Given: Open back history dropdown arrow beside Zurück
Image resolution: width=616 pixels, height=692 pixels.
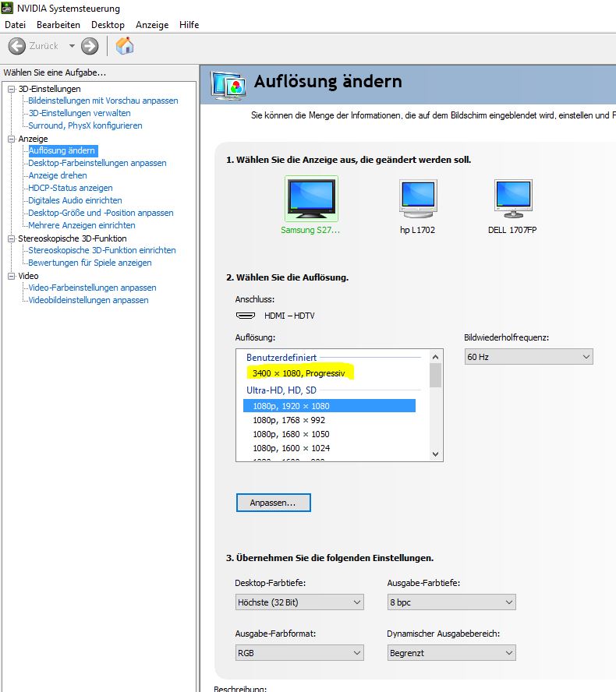Looking at the screenshot, I should point(72,46).
